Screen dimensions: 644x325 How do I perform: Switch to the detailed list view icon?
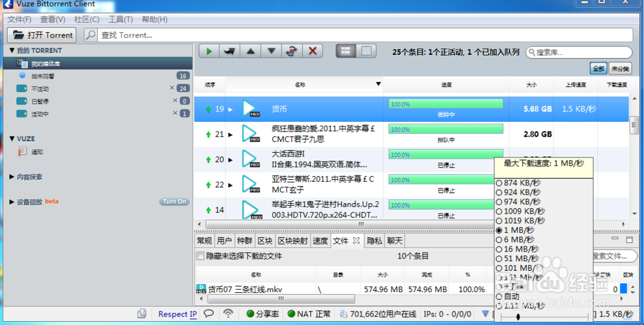click(x=346, y=51)
